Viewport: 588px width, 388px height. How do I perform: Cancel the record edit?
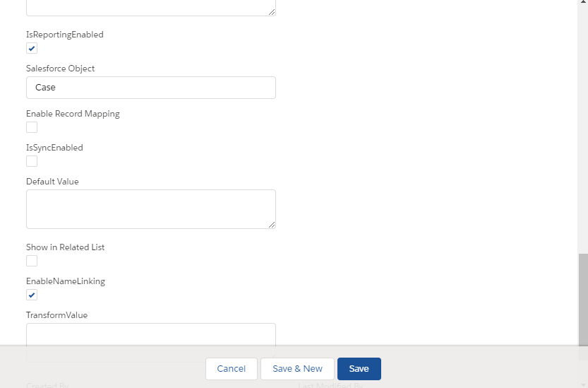point(232,369)
